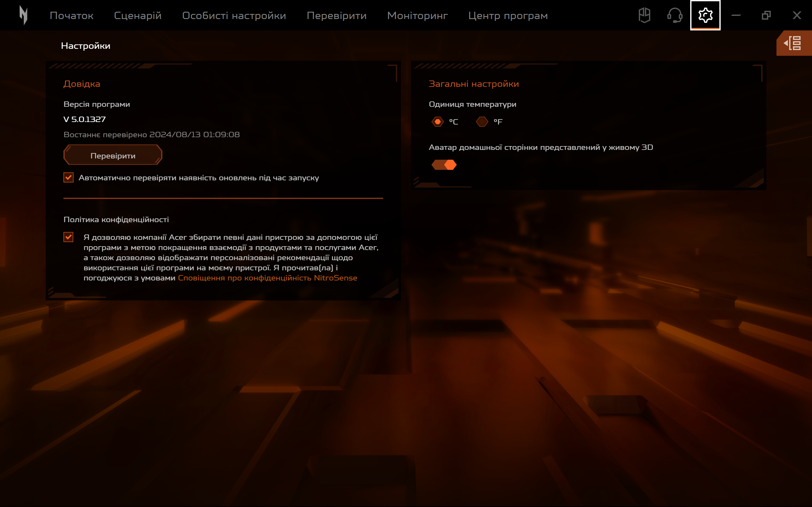Image resolution: width=812 pixels, height=507 pixels.
Task: Switch to the Сценарій tab
Action: (138, 16)
